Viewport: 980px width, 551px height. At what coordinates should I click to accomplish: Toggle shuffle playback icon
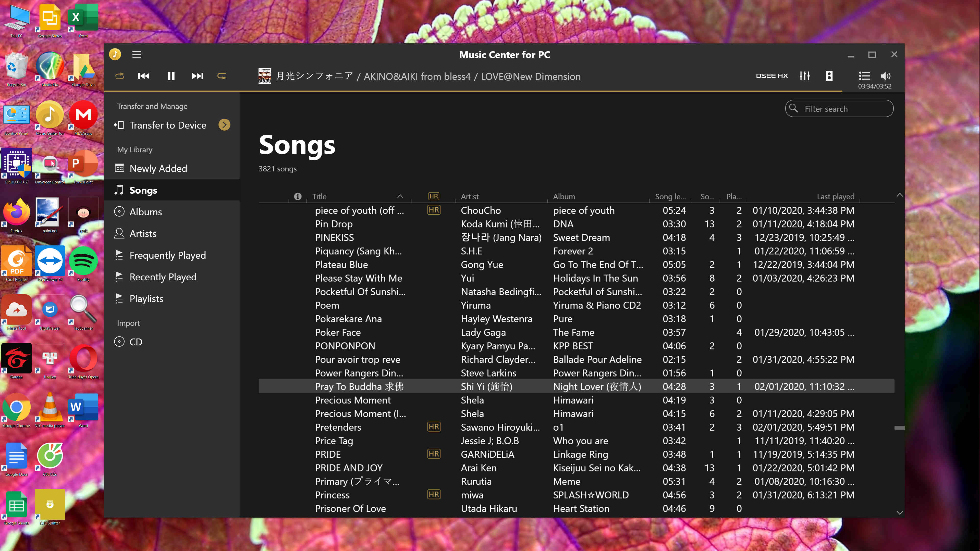pos(120,76)
